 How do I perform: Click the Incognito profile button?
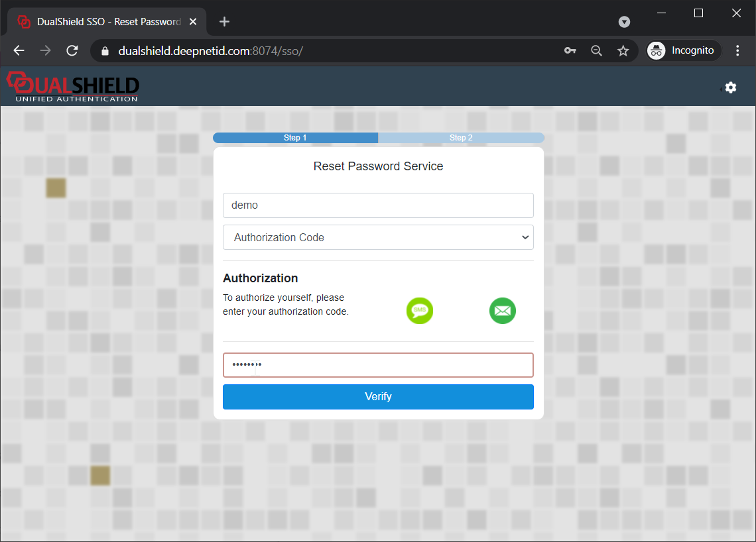[684, 51]
